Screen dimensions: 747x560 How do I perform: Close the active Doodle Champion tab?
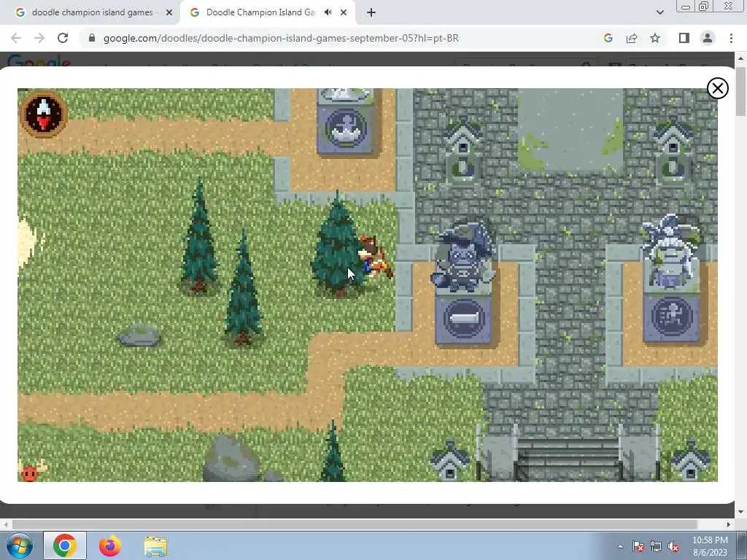pyautogui.click(x=344, y=12)
